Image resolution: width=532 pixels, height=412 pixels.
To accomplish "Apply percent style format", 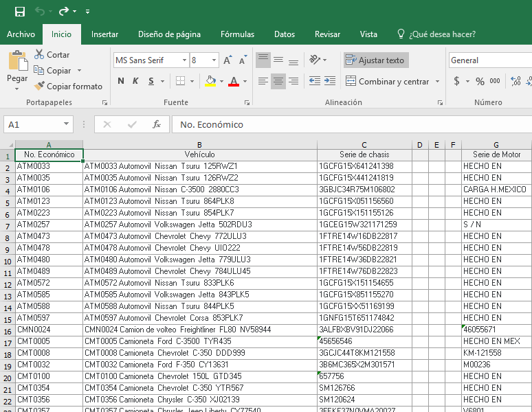I will coord(479,81).
